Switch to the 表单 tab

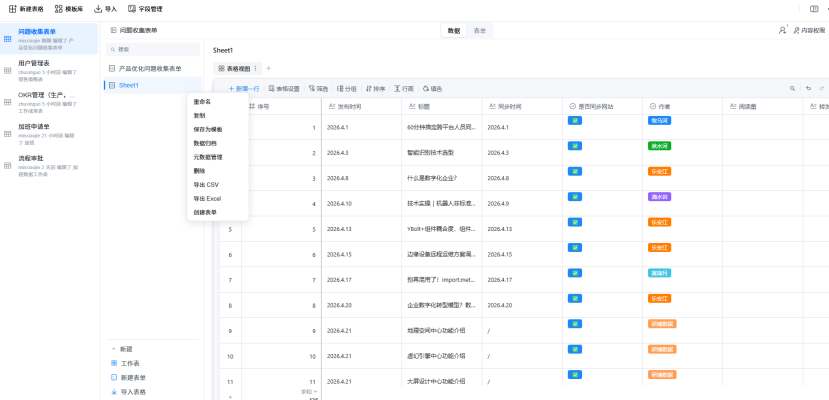click(x=480, y=31)
